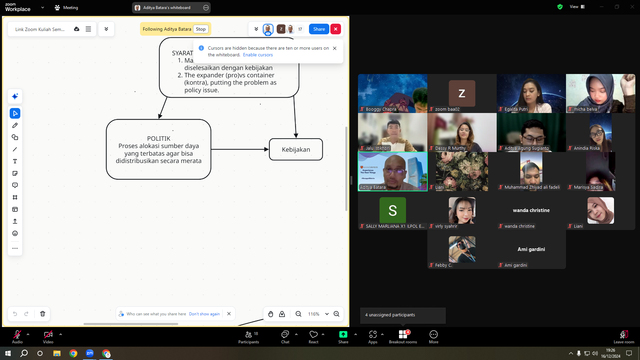Select the sticky note tool
This screenshot has height=360, width=640.
[x=15, y=173]
